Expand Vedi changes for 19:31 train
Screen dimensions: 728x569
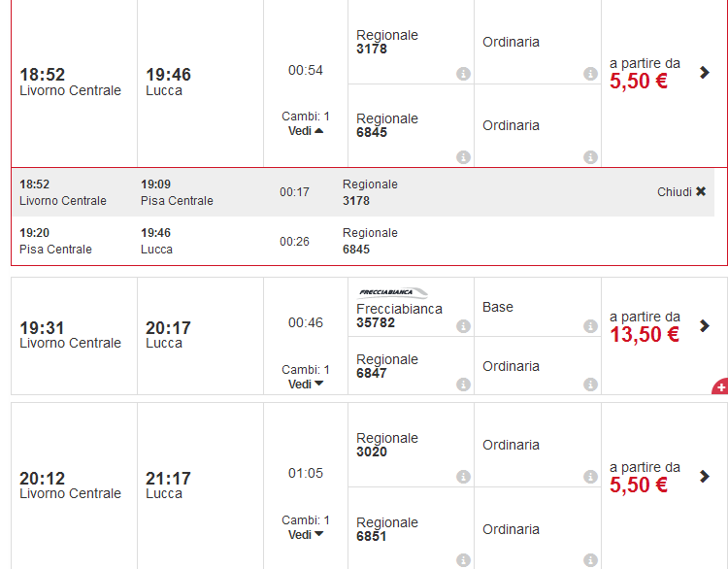(306, 385)
